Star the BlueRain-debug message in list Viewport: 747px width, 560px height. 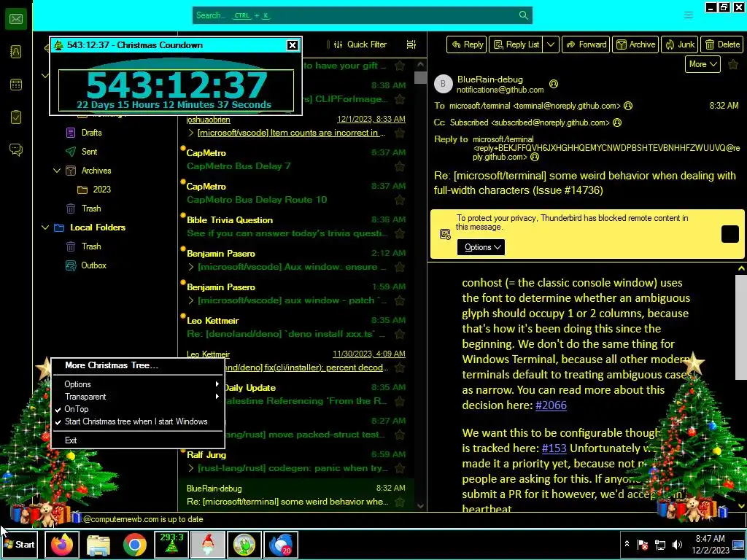click(x=400, y=502)
